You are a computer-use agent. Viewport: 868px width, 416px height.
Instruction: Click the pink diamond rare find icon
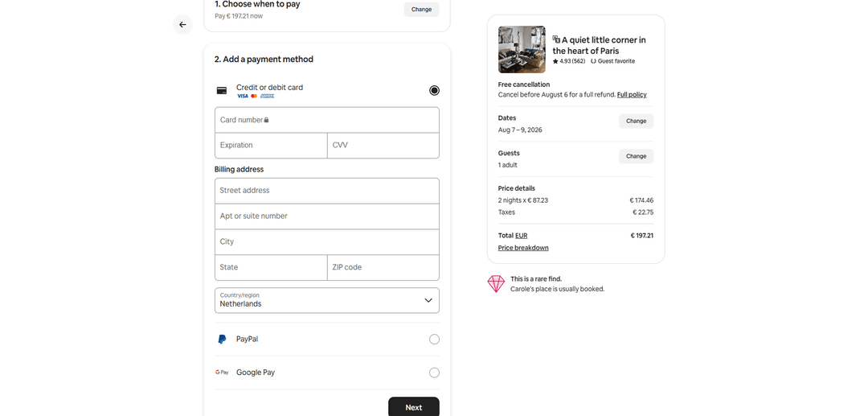tap(496, 284)
